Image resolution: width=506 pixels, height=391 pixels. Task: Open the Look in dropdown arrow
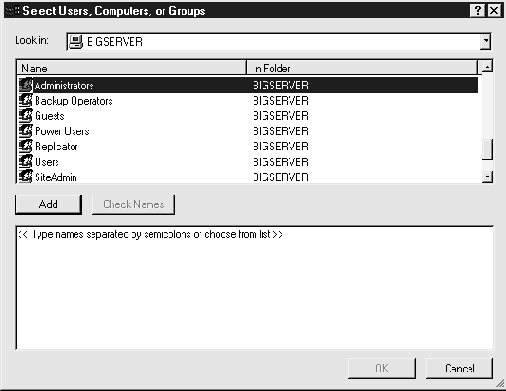pos(486,42)
